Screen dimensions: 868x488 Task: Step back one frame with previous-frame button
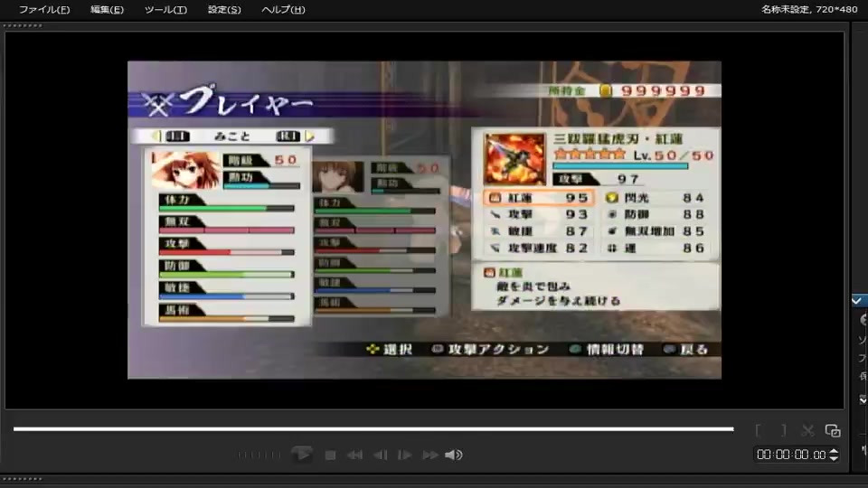click(x=381, y=455)
